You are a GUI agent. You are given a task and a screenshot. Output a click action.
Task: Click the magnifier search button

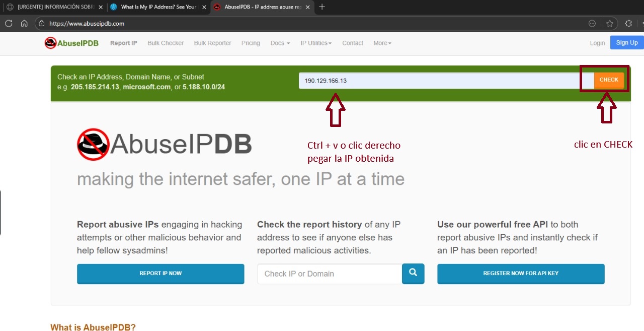[413, 274]
